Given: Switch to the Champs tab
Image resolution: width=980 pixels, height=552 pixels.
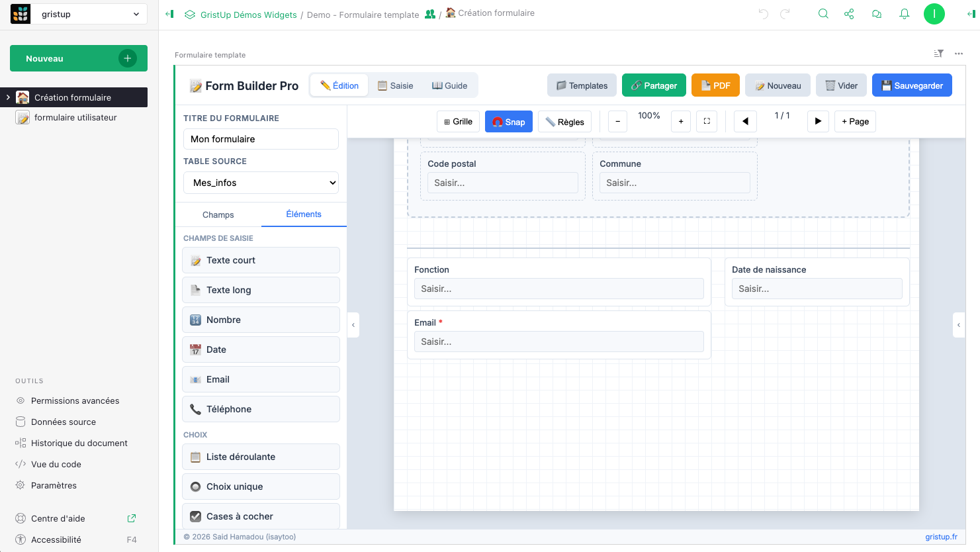Looking at the screenshot, I should 218,214.
